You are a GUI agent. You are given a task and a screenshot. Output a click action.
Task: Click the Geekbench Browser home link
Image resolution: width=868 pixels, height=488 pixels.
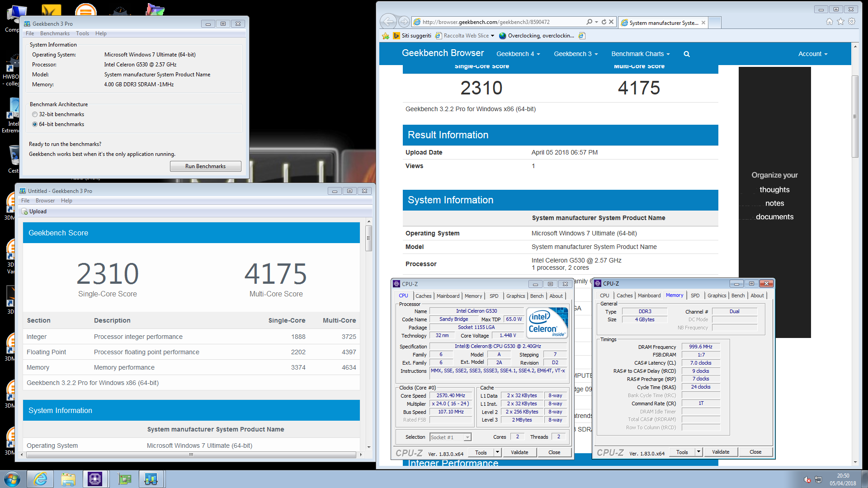443,53
